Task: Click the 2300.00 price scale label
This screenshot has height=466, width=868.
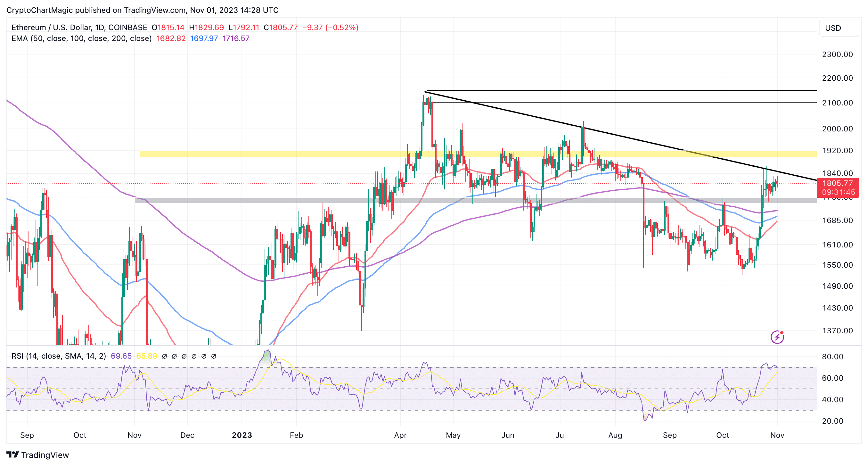Action: [x=837, y=54]
